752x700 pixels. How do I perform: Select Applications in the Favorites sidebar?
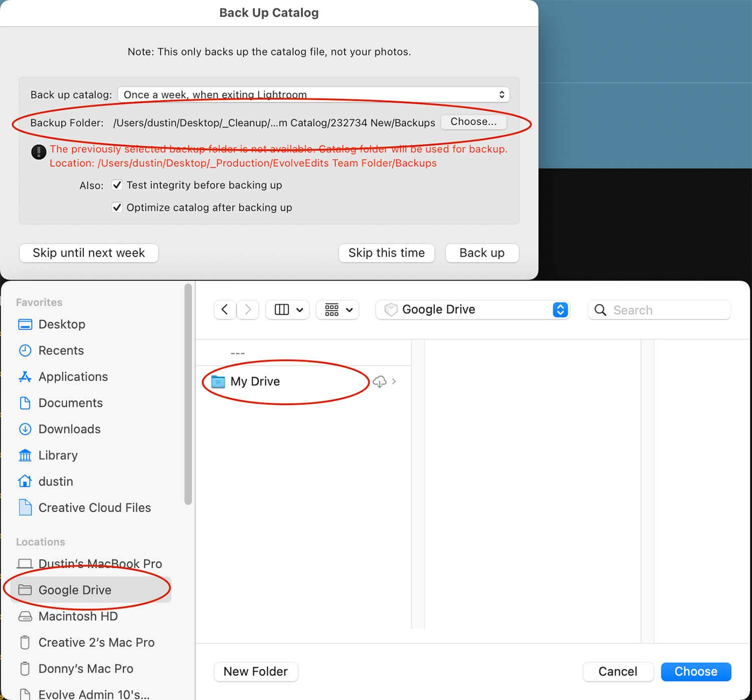[x=73, y=377]
